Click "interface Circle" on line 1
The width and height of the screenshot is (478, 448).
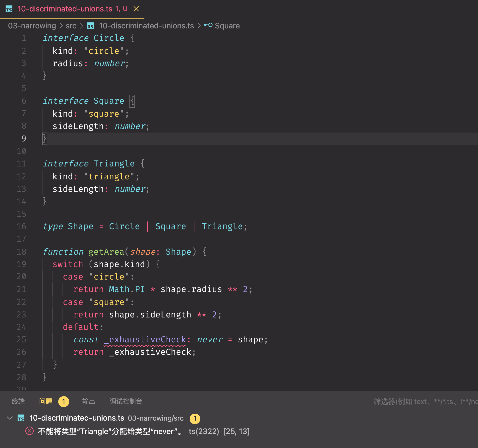[x=83, y=38]
